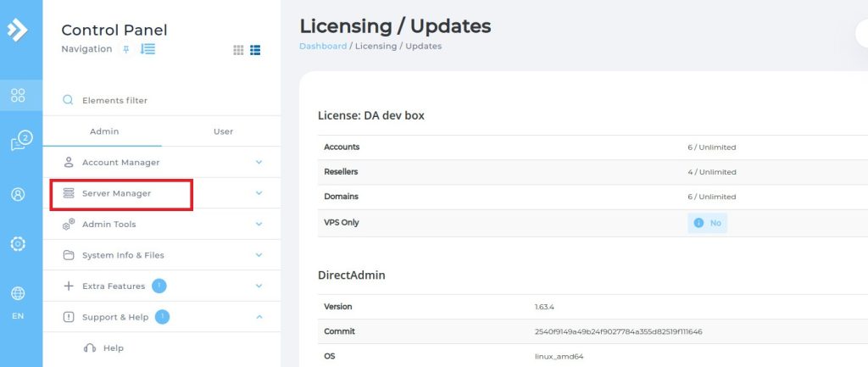Open the Account Manager menu
The width and height of the screenshot is (868, 367).
tap(162, 162)
